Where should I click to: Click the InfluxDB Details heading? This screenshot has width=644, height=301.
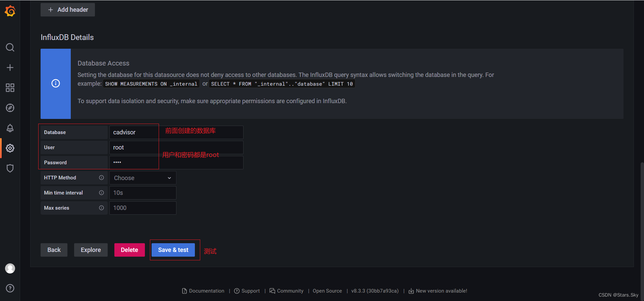point(67,37)
